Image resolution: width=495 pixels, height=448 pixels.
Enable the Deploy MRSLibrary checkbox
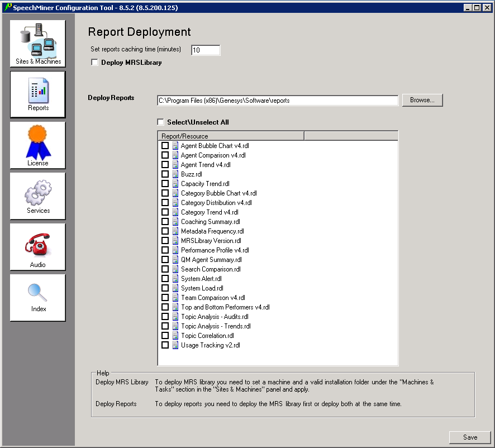(x=94, y=63)
